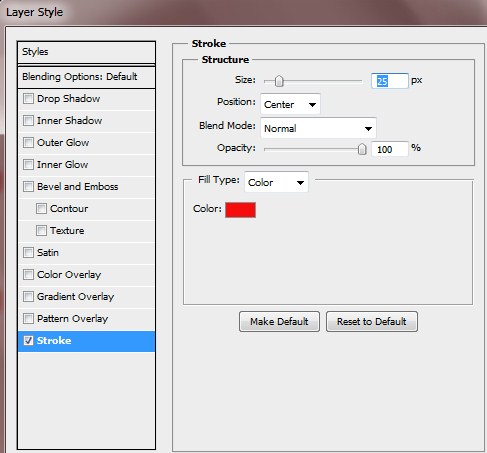Check the Bevel and Emboss box
The image size is (487, 453).
click(x=28, y=187)
